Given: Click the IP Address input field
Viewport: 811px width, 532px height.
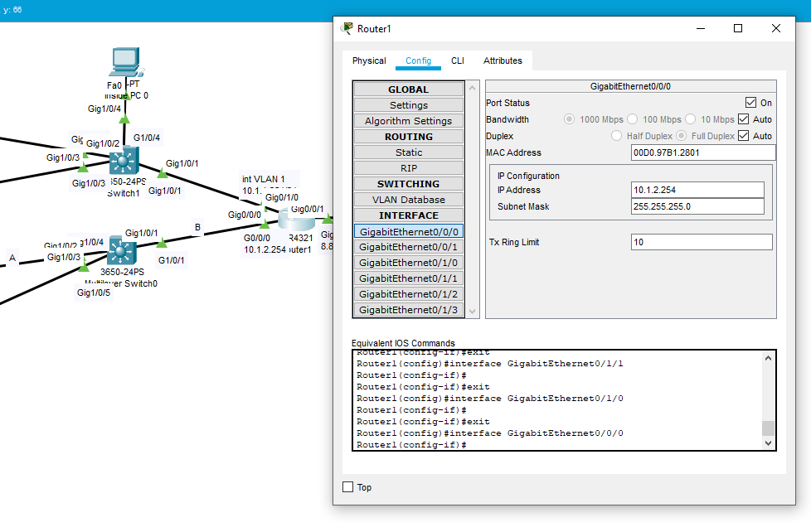Looking at the screenshot, I should [697, 190].
